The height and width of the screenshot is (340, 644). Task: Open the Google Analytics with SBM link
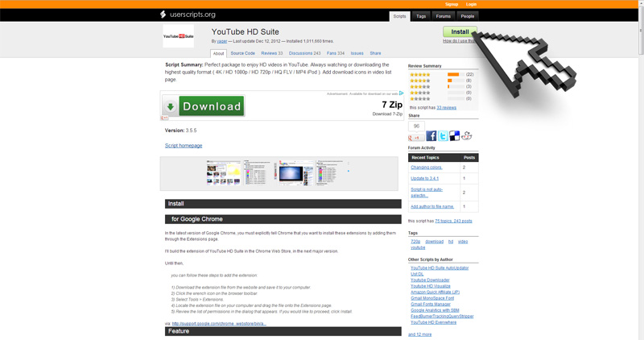click(435, 310)
